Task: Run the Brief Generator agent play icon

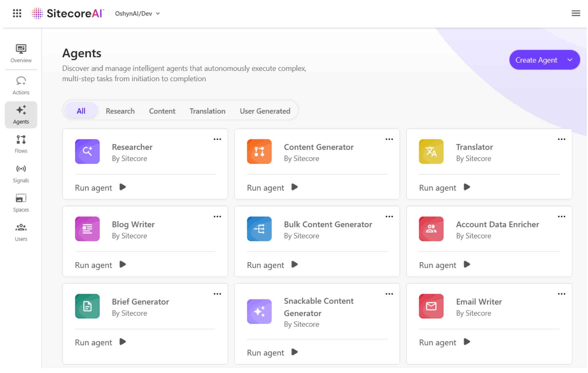Action: click(123, 342)
